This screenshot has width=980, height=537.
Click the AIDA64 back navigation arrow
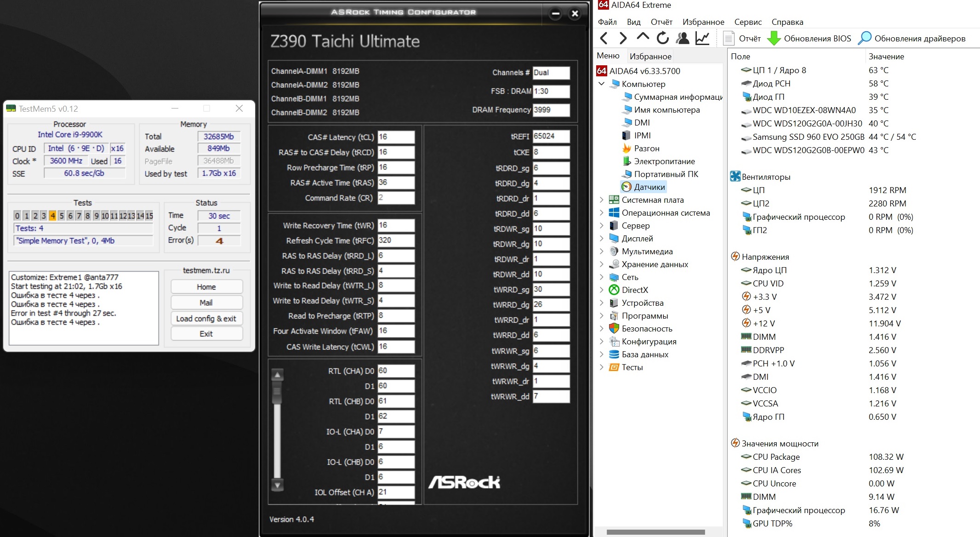(x=604, y=38)
